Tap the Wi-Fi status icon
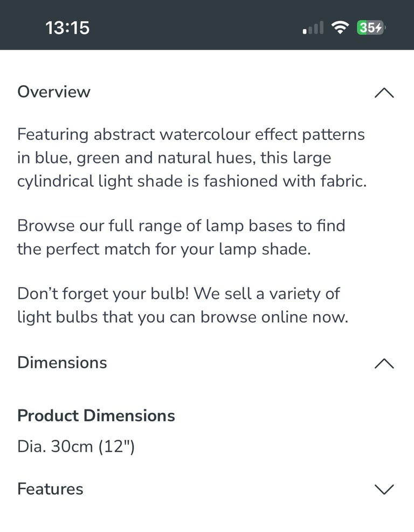The width and height of the screenshot is (414, 532). coord(340,28)
